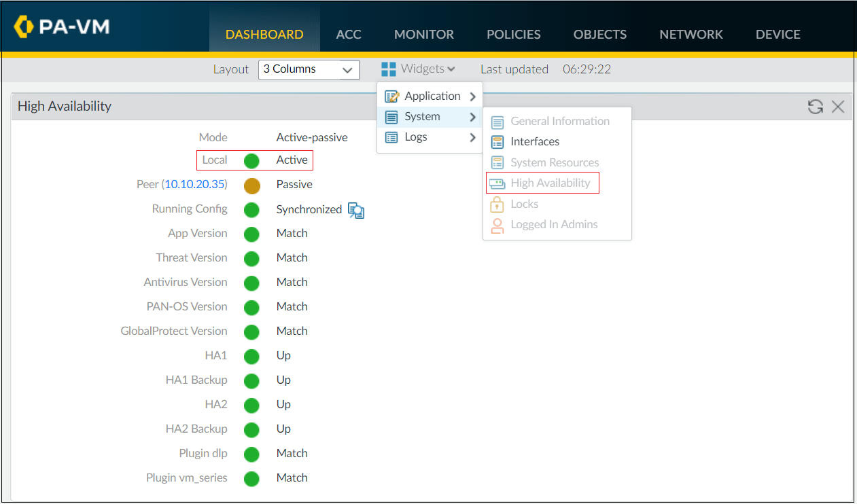Switch to the MONITOR tab
Screen dimensions: 857x504
tap(423, 34)
